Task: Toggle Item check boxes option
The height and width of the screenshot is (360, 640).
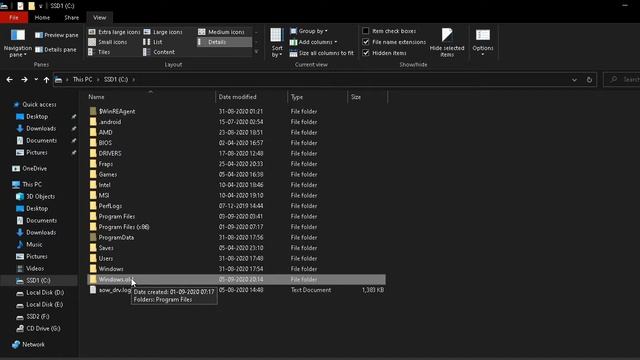Action: [389, 31]
